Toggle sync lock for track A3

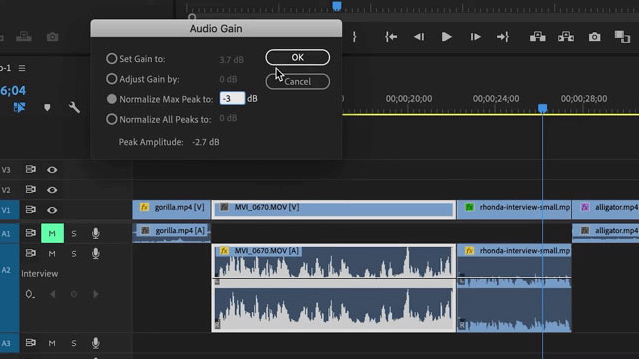(x=31, y=343)
